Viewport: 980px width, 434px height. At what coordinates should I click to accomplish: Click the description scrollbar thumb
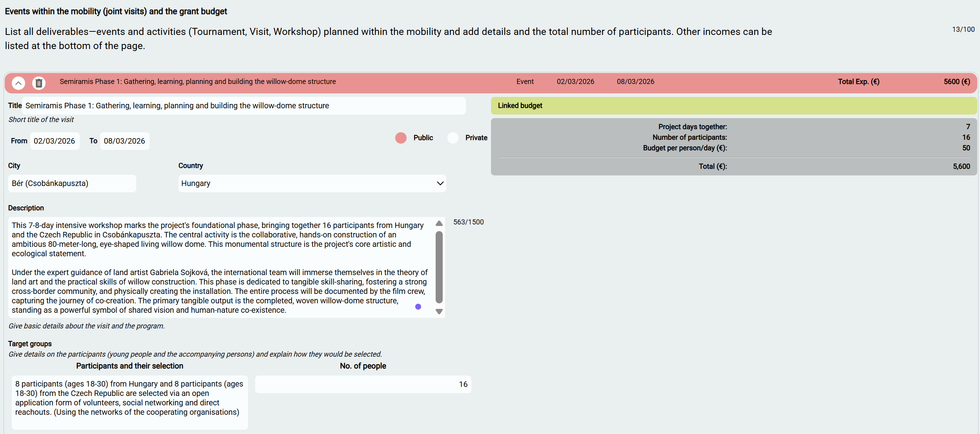tap(439, 267)
